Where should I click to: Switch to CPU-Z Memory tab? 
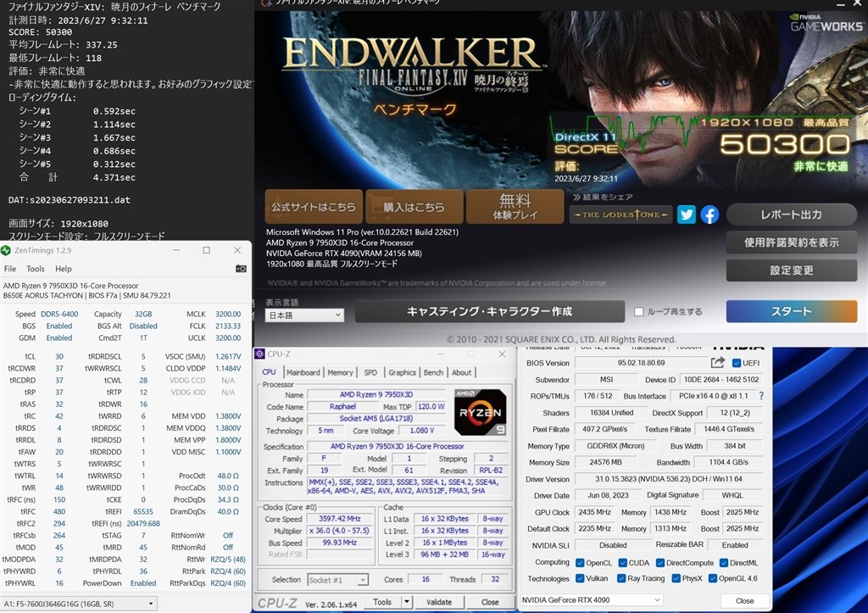point(340,372)
